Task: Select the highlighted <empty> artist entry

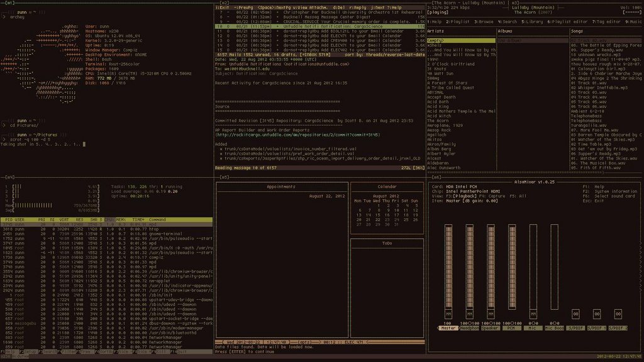Action: coord(461,41)
